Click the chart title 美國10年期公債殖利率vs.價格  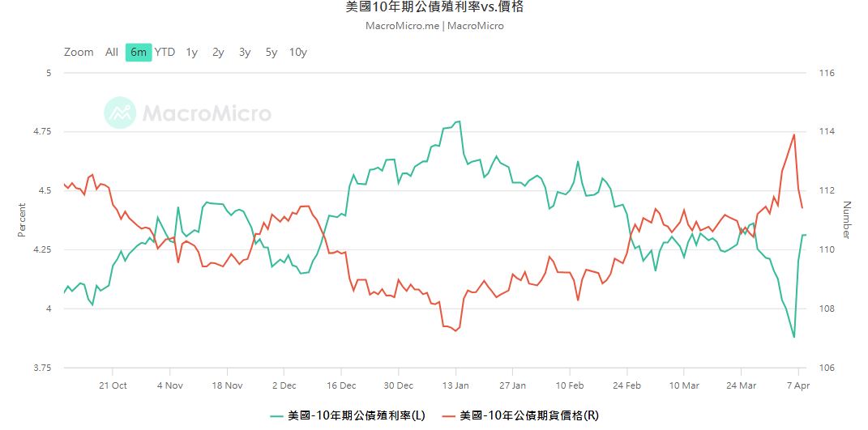coord(434,7)
